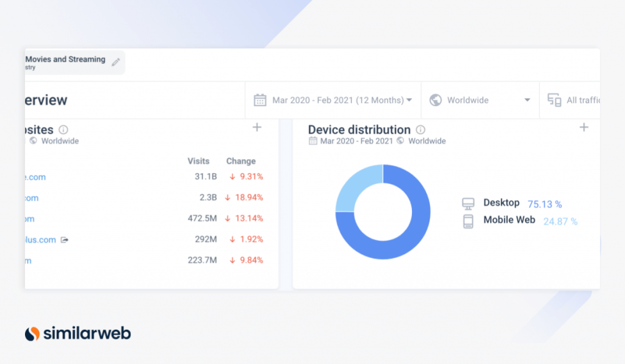
Task: Click the external link icon next to lus.com
Action: 64,240
